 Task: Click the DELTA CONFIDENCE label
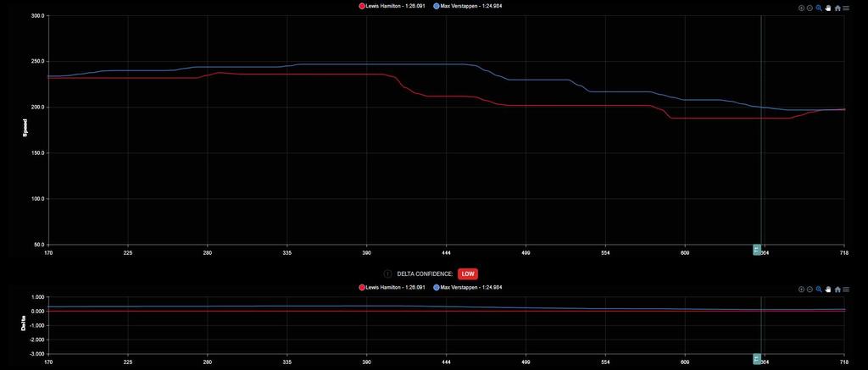(425, 273)
